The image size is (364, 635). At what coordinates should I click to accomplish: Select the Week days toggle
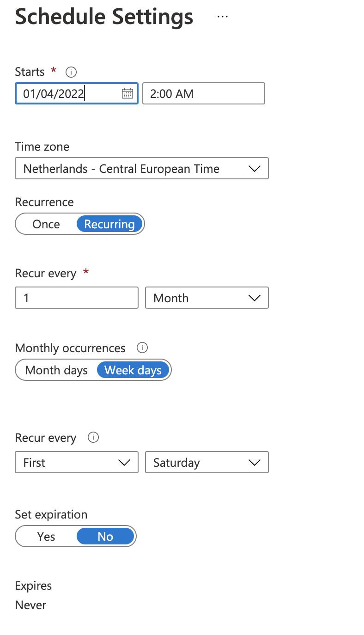[x=133, y=370]
